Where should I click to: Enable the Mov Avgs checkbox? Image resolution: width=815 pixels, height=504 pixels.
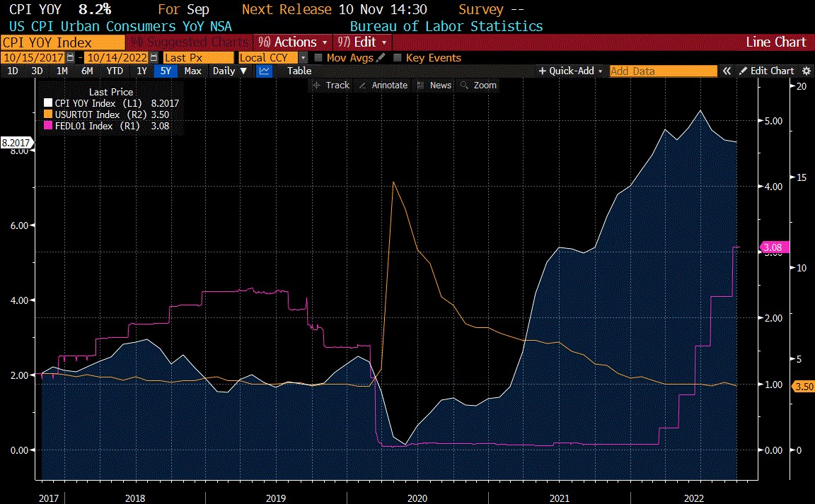point(318,58)
